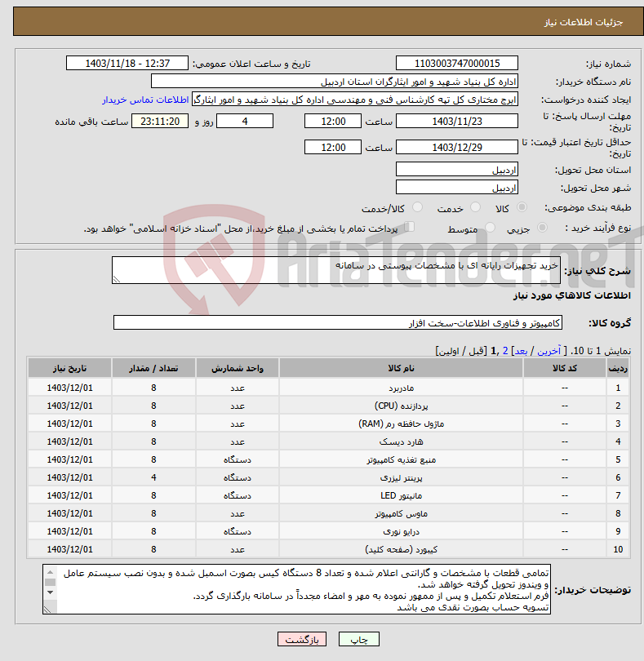Click the بازگشت (back) button

coord(302,639)
